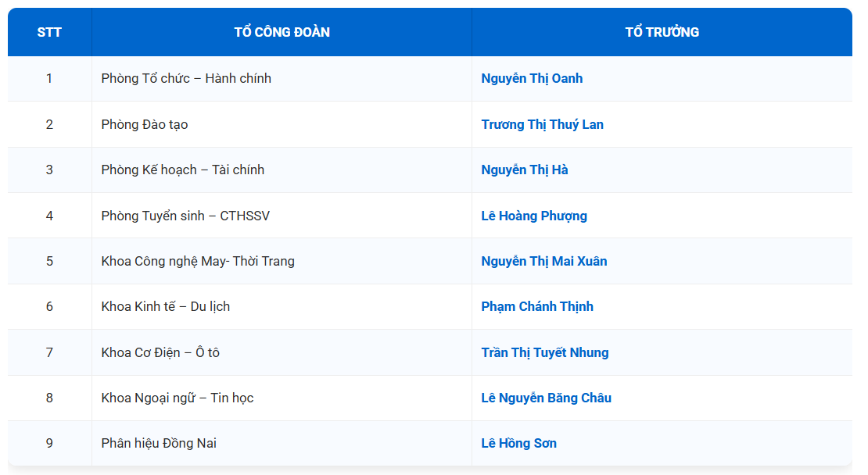
Task: Select the TỔ TRƯỞNG column header
Action: click(662, 32)
